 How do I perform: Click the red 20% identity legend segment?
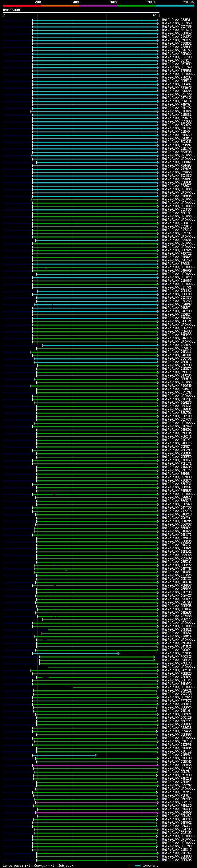22,6
